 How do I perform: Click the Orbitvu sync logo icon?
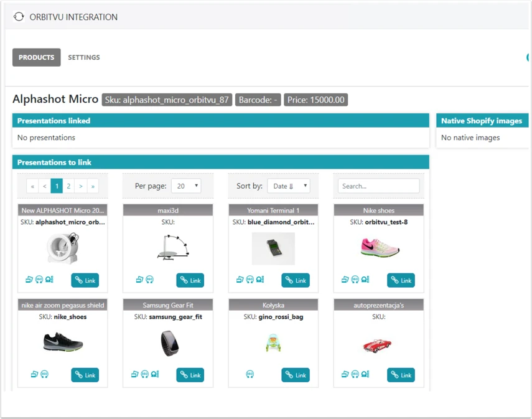click(x=19, y=17)
